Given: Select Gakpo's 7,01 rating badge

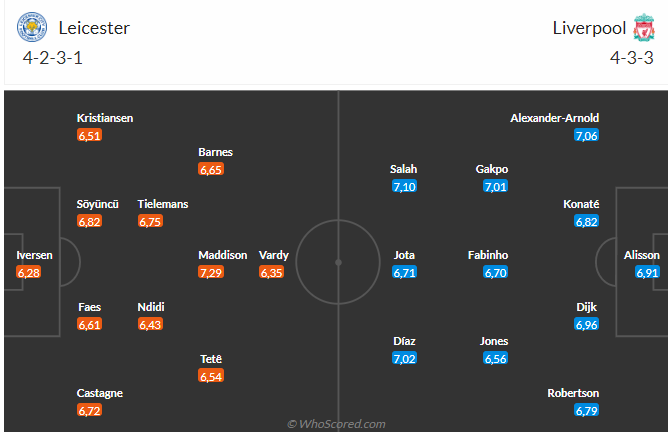Looking at the screenshot, I should (x=495, y=186).
